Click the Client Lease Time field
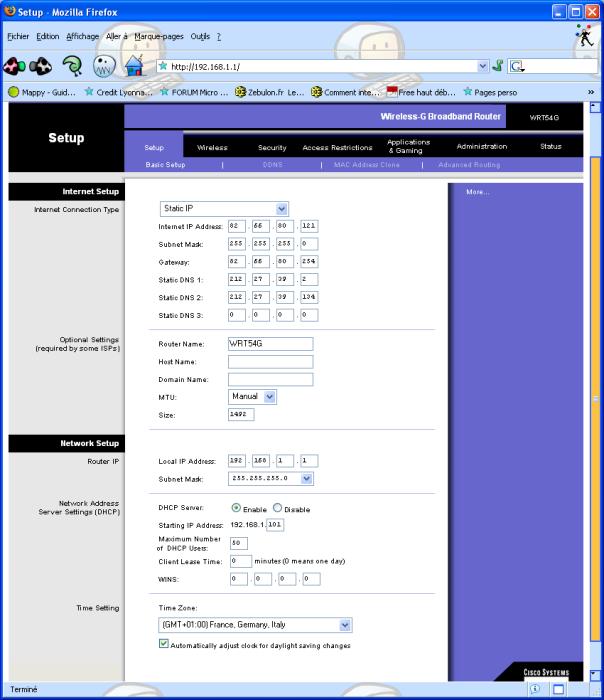604x700 pixels. [241, 561]
